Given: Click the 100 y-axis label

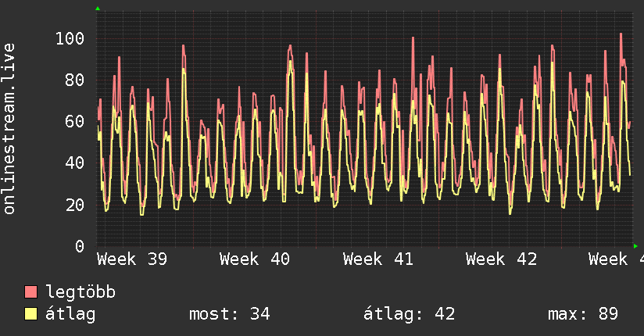Looking at the screenshot, I should (70, 38).
